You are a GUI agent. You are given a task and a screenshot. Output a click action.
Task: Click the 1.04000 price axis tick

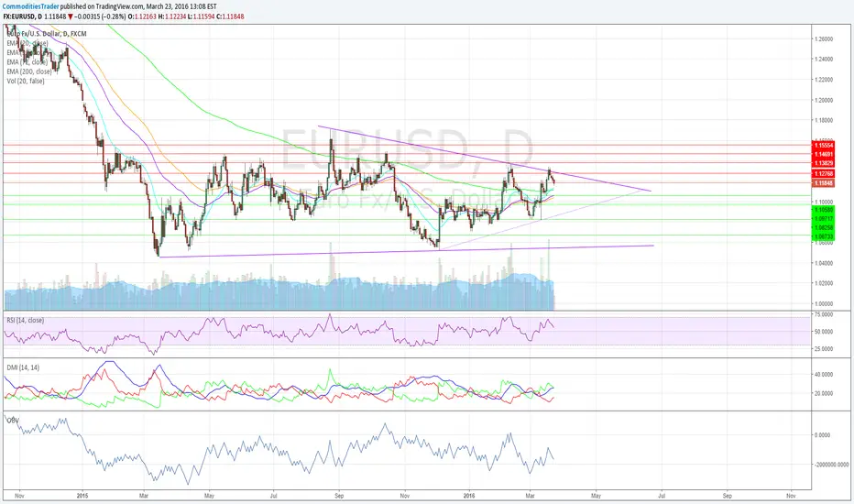[825, 263]
